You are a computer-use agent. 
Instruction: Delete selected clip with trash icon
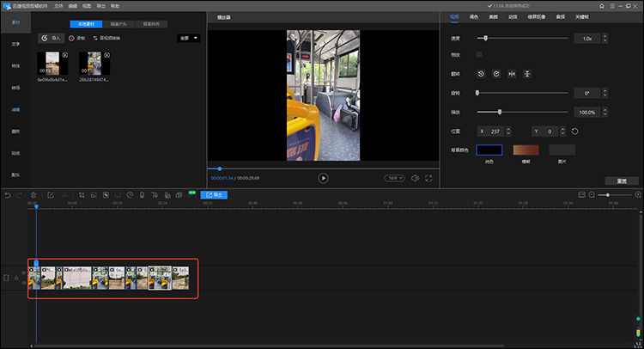(x=33, y=195)
